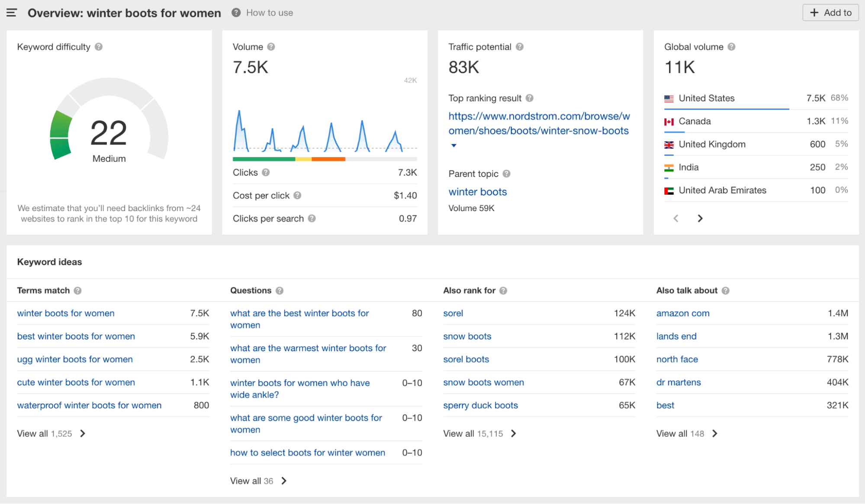Image resolution: width=865 pixels, height=504 pixels.
Task: Click the Traffic potential value 83K
Action: point(464,67)
